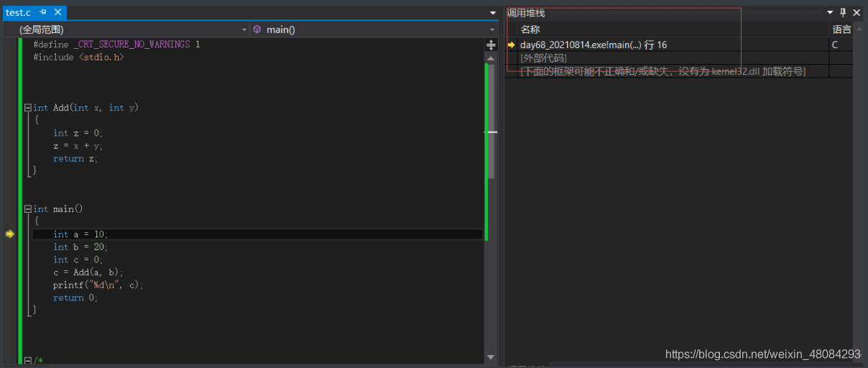The image size is (868, 368).
Task: Click the 'int z = 0;' line
Action: coord(78,133)
